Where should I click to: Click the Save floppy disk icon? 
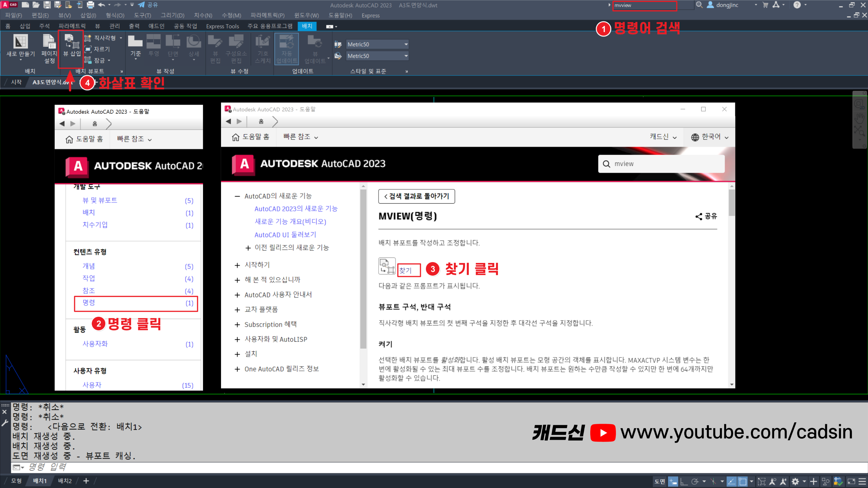pyautogui.click(x=47, y=5)
